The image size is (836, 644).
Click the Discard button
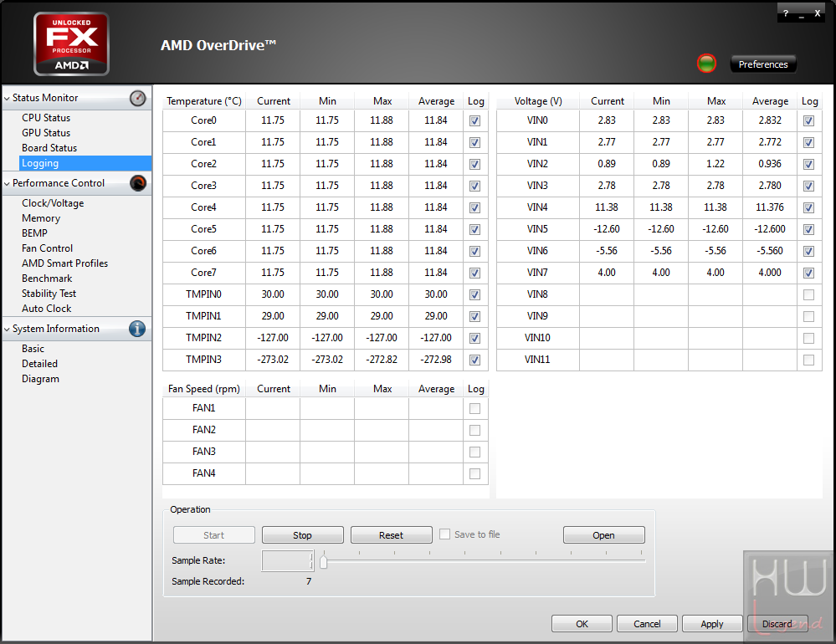point(777,624)
